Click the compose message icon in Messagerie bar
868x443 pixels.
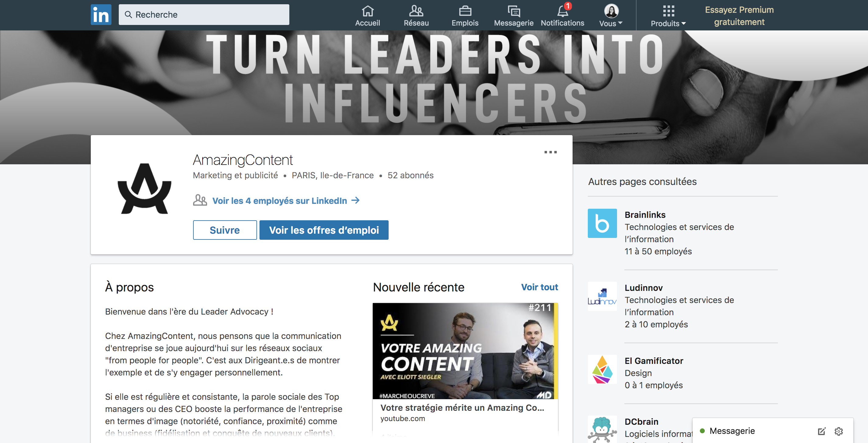(x=821, y=431)
